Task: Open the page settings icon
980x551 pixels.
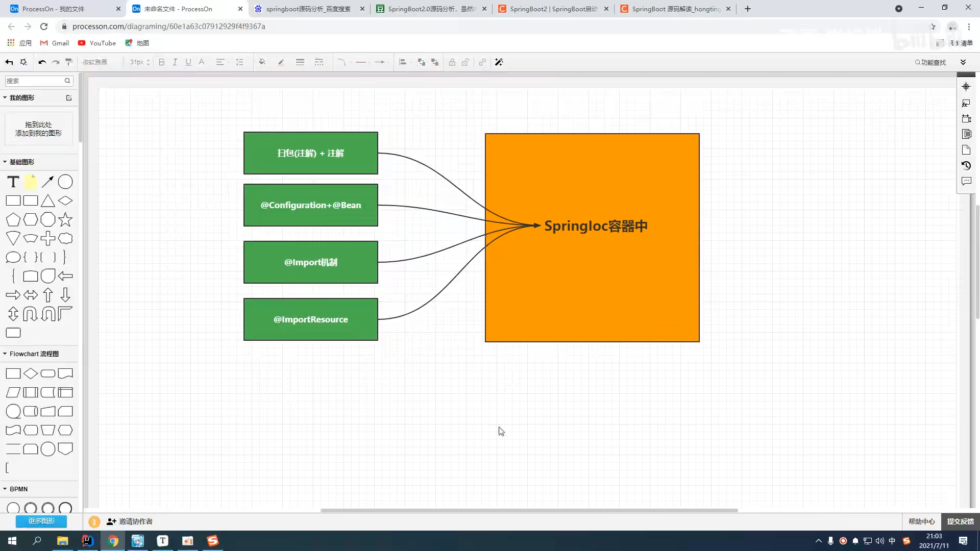Action: [x=966, y=150]
